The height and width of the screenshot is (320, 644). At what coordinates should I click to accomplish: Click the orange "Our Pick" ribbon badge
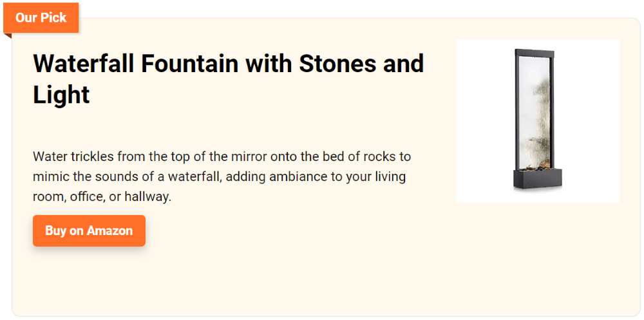tap(41, 17)
